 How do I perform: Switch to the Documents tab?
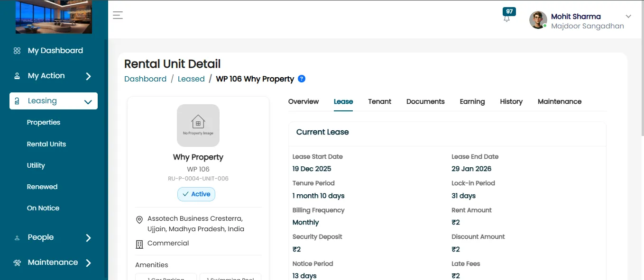pyautogui.click(x=425, y=101)
